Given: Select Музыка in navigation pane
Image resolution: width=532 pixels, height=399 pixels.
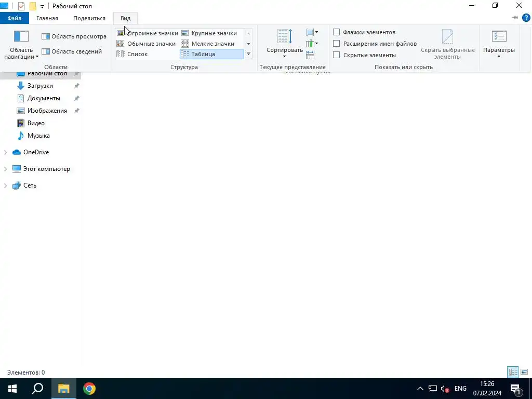Looking at the screenshot, I should 38,136.
